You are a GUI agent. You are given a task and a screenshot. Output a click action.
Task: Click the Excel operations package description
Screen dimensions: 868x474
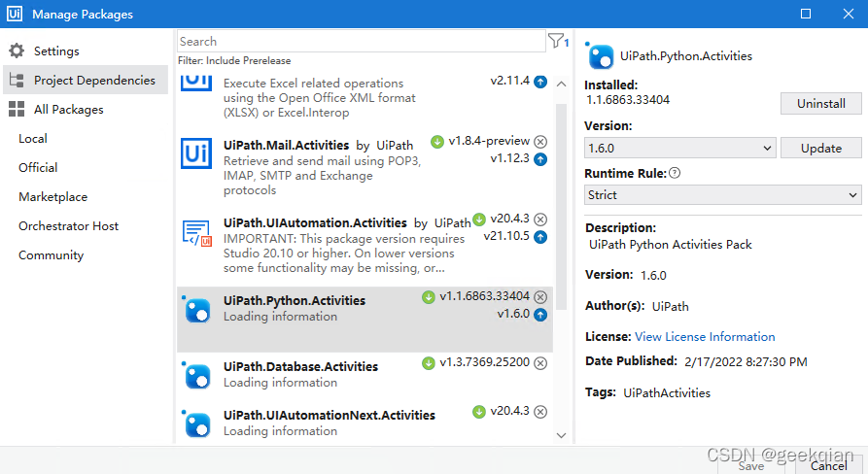[x=320, y=98]
